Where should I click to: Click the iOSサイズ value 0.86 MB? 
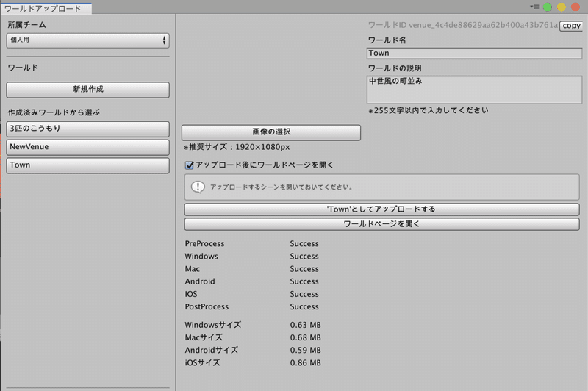[x=305, y=363]
